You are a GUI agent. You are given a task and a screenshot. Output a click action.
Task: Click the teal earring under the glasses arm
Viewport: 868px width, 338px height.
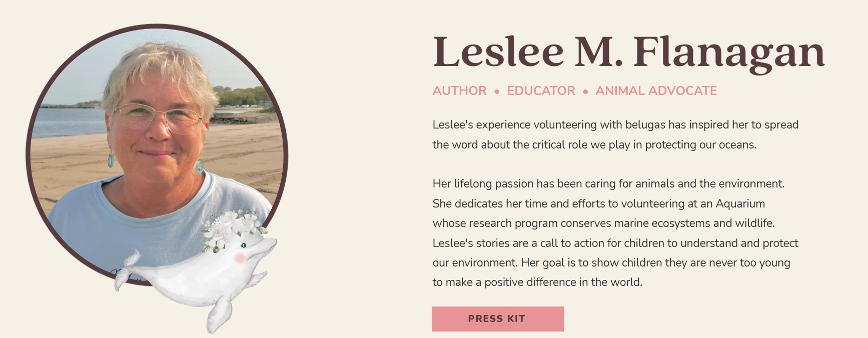(x=111, y=160)
